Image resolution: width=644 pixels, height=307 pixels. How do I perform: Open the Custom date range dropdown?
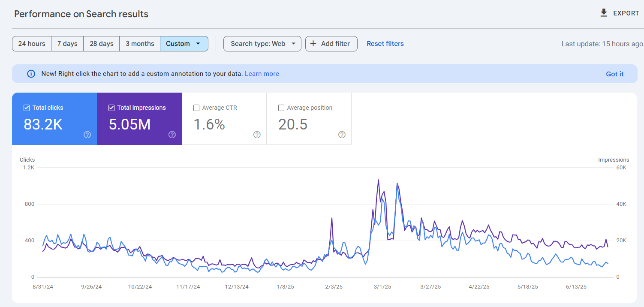pos(184,43)
